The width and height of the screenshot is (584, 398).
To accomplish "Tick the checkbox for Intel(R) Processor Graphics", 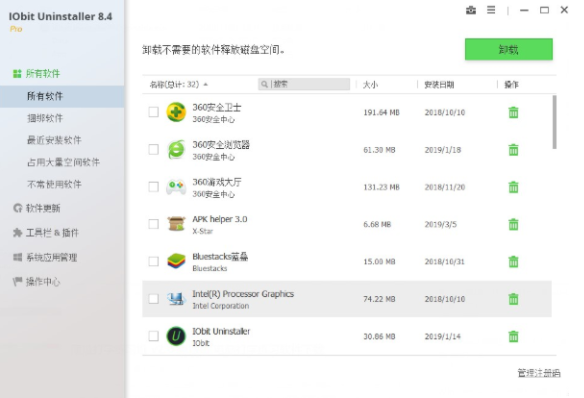I will click(x=153, y=299).
